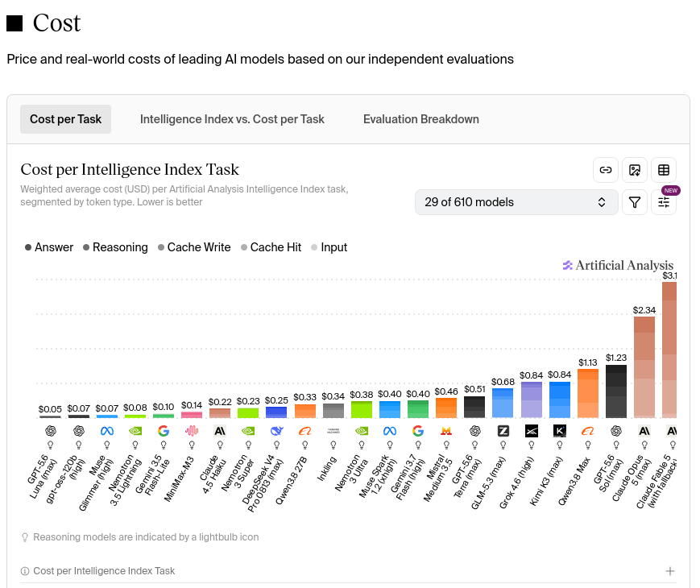
Task: Click the GPT-5.6 Sol $1.23 bar
Action: 616,391
